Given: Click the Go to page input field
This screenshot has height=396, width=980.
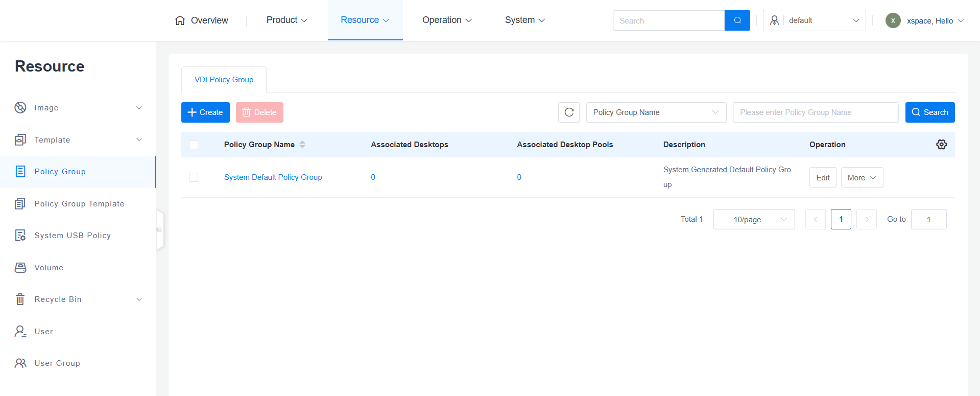Looking at the screenshot, I should click(x=928, y=219).
